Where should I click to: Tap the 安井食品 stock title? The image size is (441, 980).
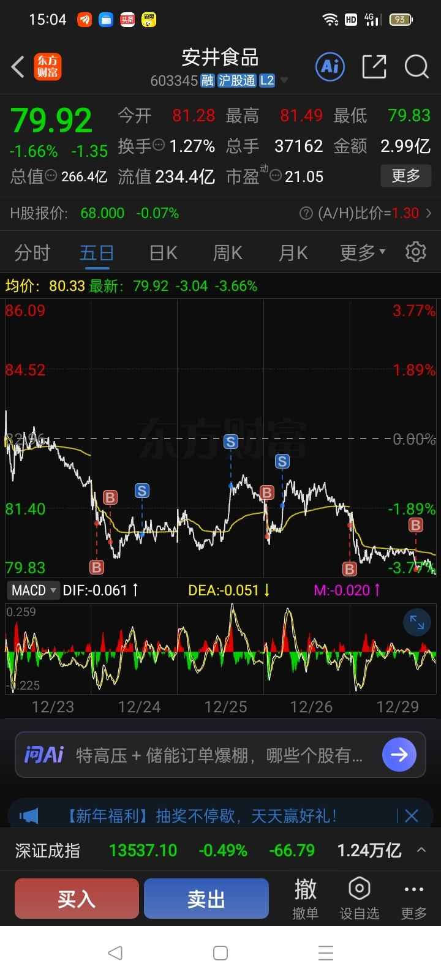click(220, 58)
